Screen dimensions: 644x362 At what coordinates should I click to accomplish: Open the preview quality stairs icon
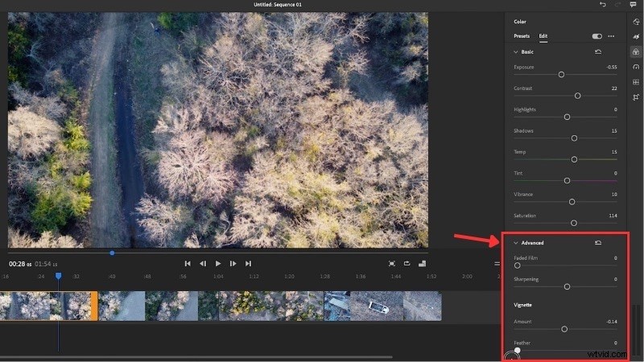pyautogui.click(x=422, y=264)
